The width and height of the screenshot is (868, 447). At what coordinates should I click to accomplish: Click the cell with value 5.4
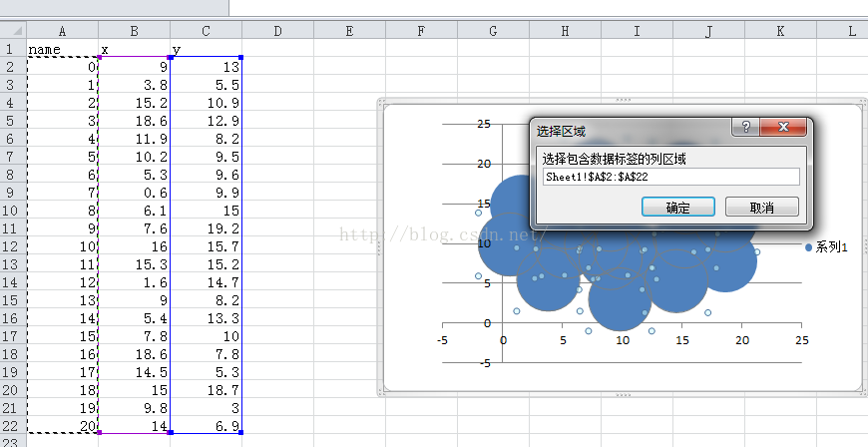point(134,318)
